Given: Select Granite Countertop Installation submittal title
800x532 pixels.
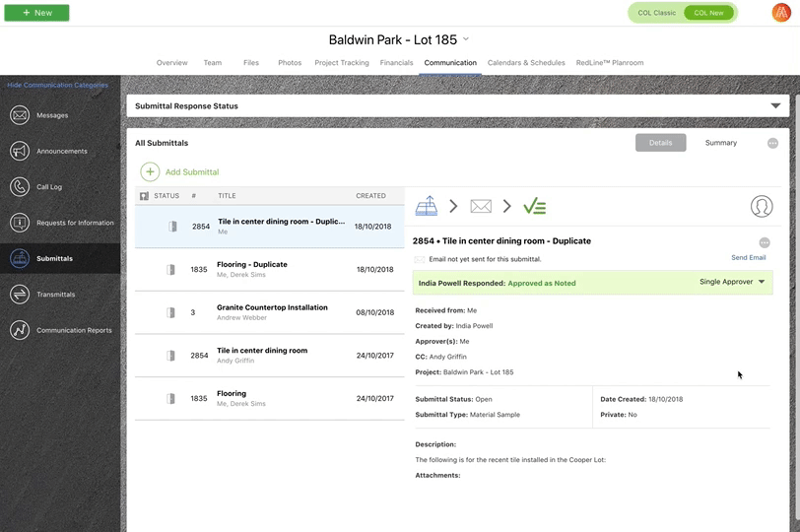Looking at the screenshot, I should pos(273,307).
